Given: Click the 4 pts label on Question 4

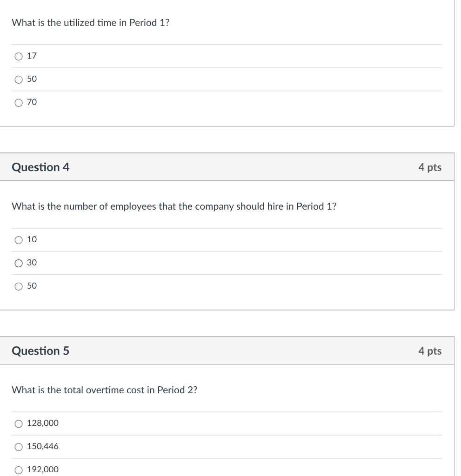Looking at the screenshot, I should tap(429, 167).
